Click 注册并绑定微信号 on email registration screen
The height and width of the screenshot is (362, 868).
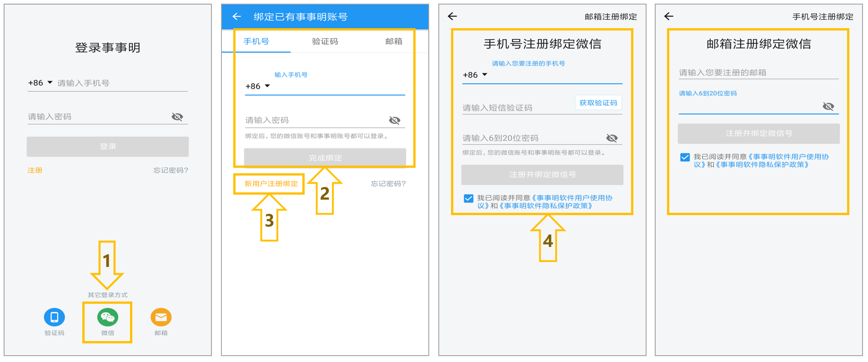(759, 133)
